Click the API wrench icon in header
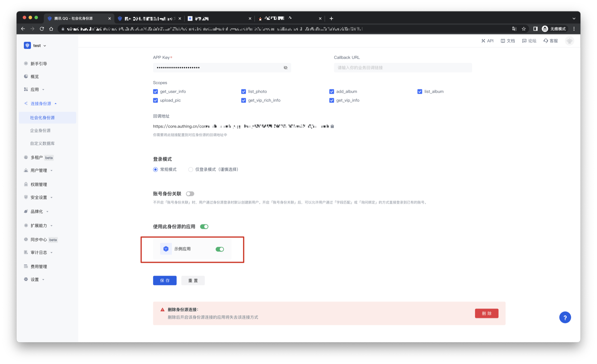This screenshot has height=364, width=597. tap(483, 41)
